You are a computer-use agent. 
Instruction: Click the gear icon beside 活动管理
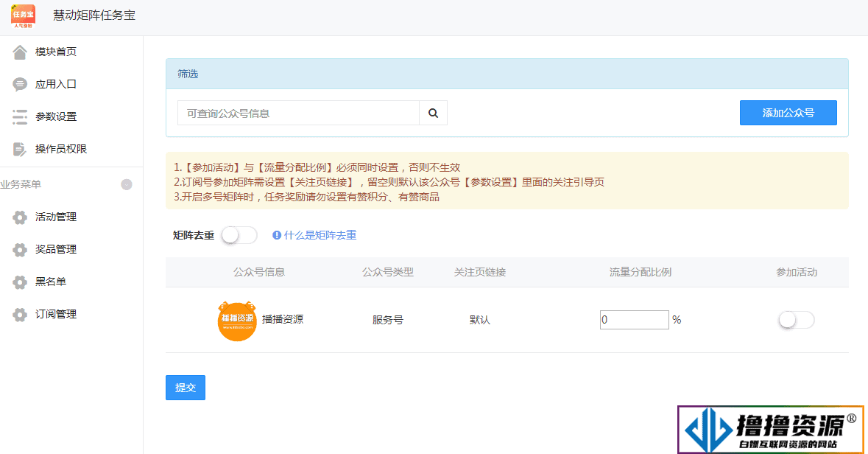(x=19, y=217)
